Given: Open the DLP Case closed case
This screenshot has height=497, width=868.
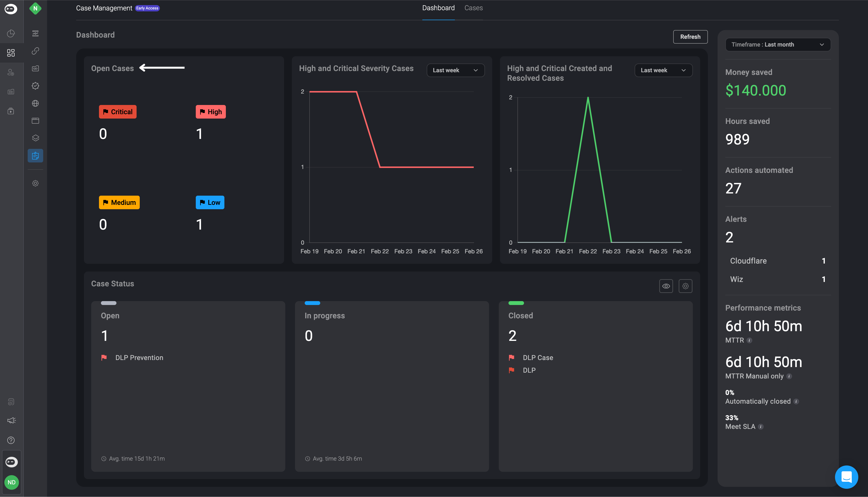Looking at the screenshot, I should pyautogui.click(x=538, y=358).
